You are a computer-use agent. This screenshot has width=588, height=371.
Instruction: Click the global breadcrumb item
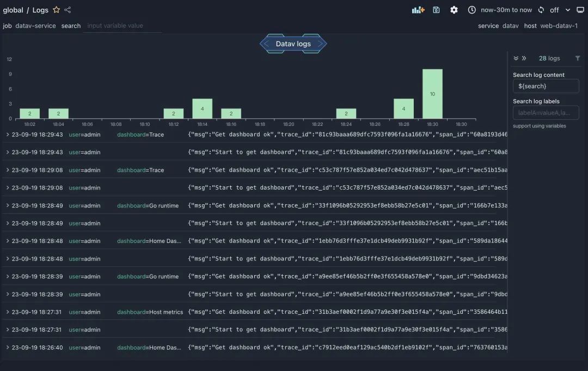pyautogui.click(x=13, y=9)
